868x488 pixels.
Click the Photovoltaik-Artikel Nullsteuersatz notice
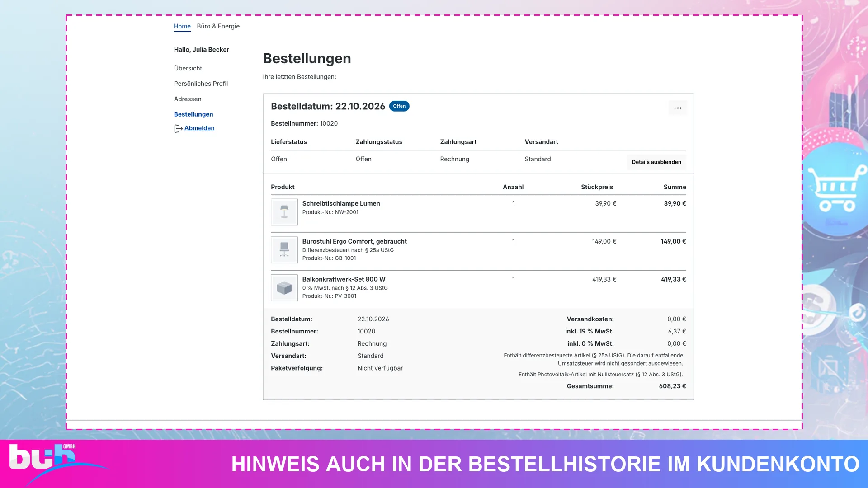tap(600, 375)
